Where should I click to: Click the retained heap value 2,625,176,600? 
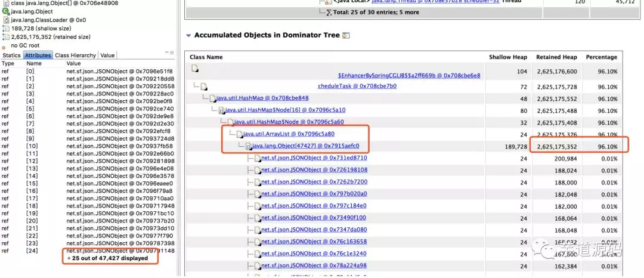[556, 72]
